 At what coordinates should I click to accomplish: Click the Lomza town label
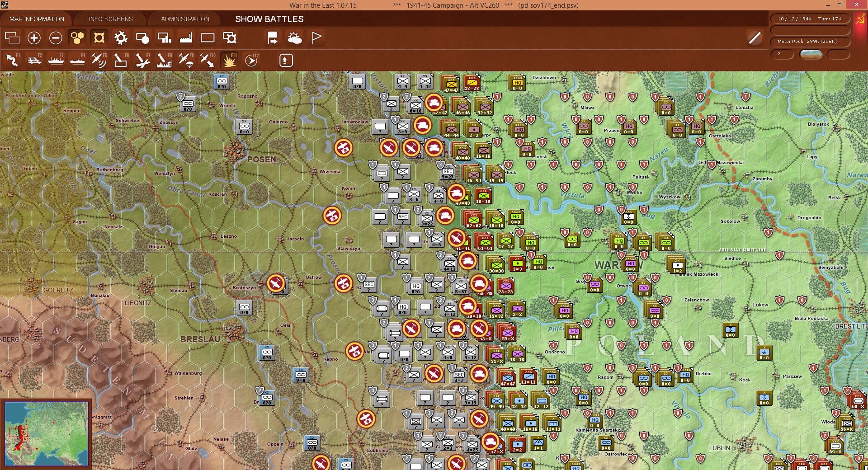tap(744, 108)
